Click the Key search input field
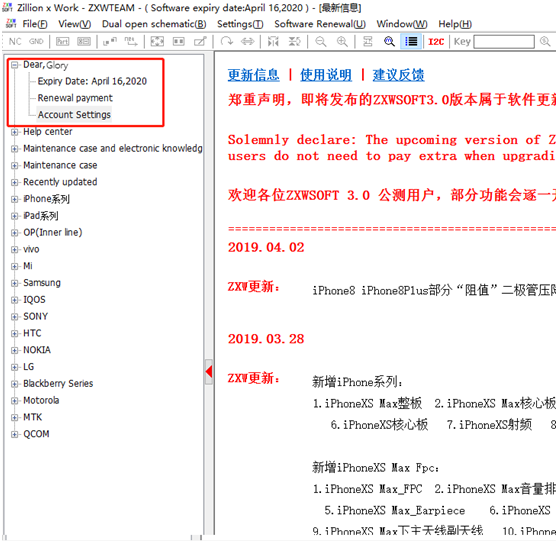This screenshot has height=543, width=558. 504,42
